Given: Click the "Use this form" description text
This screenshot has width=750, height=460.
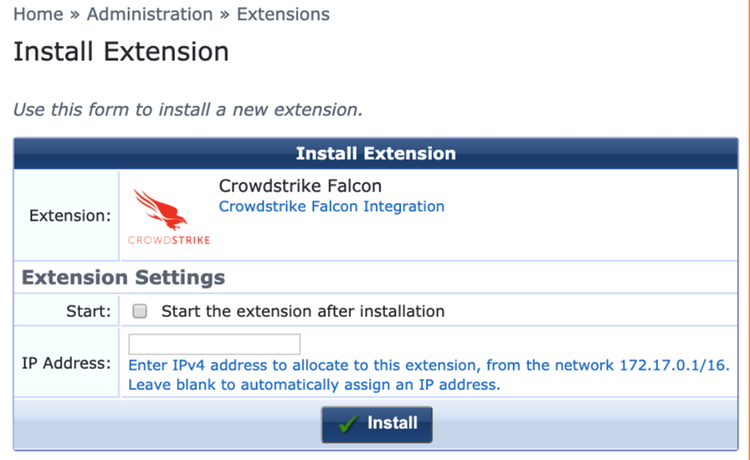Looking at the screenshot, I should point(187,108).
